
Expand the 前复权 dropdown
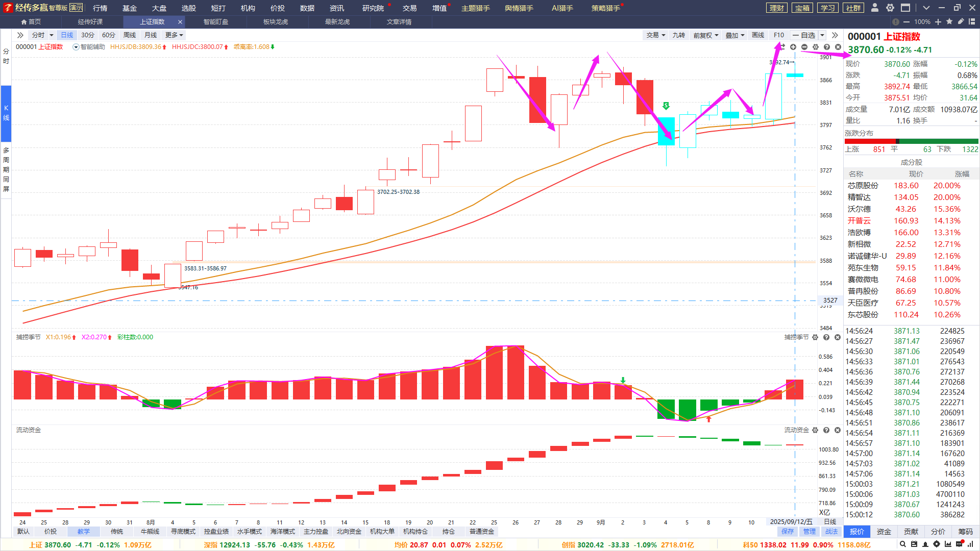[705, 35]
